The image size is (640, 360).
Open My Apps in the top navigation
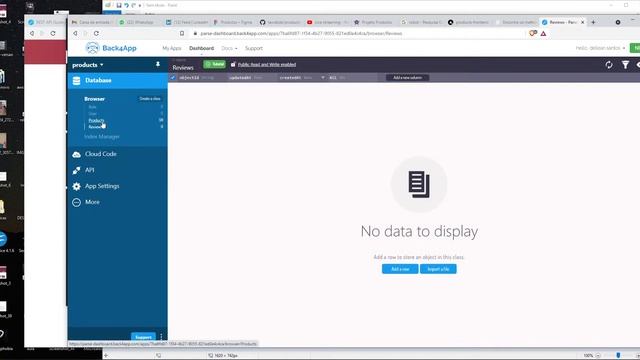171,48
